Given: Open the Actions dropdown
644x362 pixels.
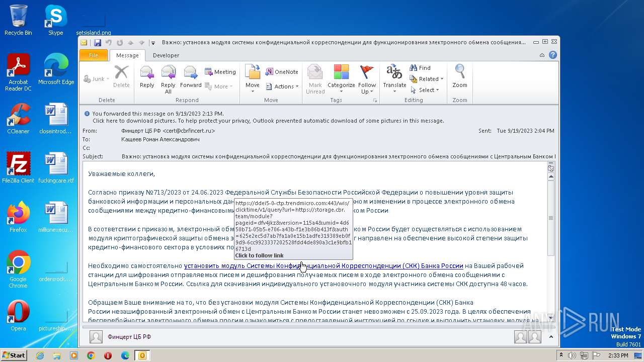Looking at the screenshot, I should 281,86.
